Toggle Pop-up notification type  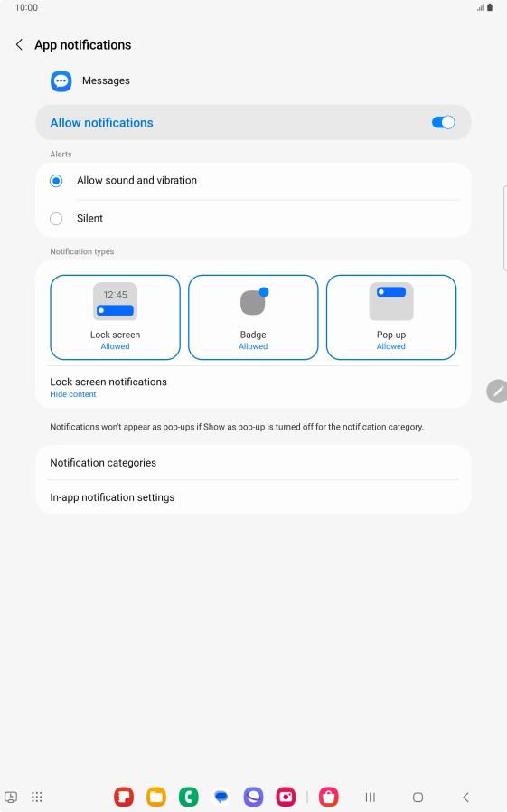pyautogui.click(x=391, y=316)
